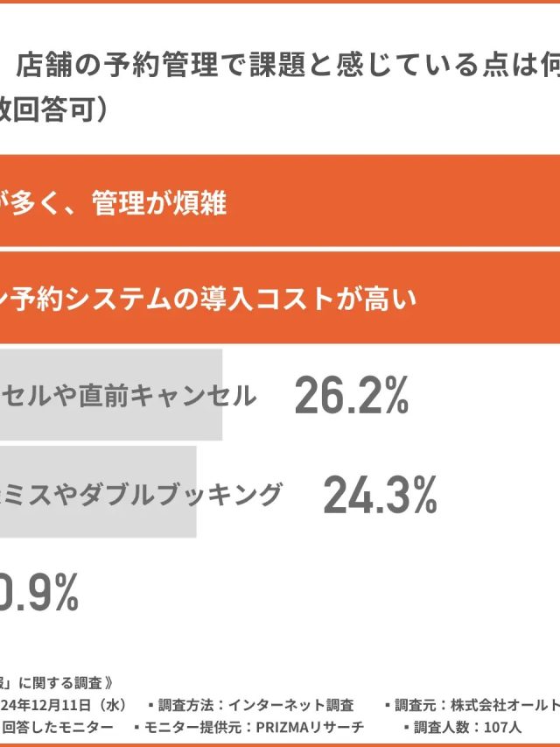
Task: Click the orange strip at the top edge
Action: (x=280, y=2)
